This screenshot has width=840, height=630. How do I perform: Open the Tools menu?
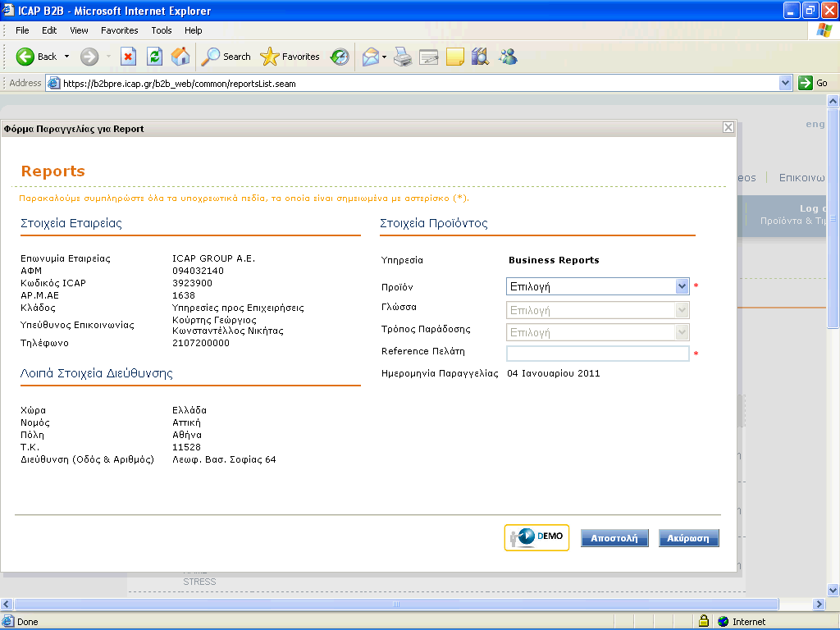(162, 30)
